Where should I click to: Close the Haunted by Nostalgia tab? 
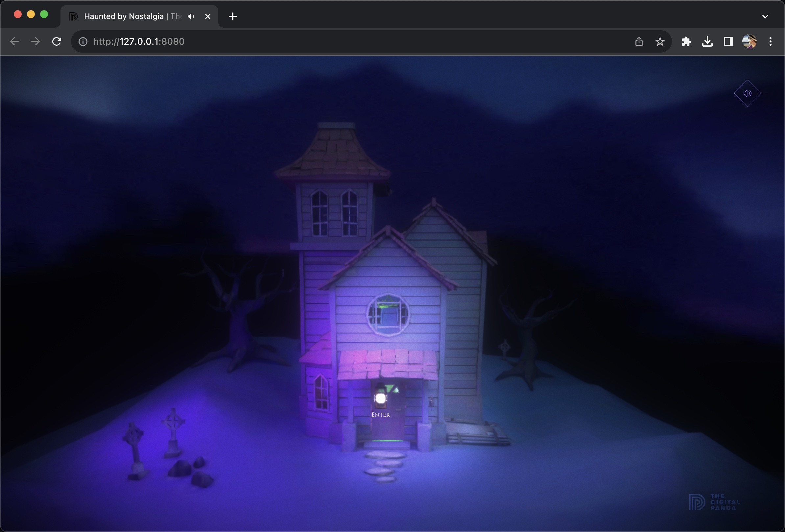(x=208, y=16)
